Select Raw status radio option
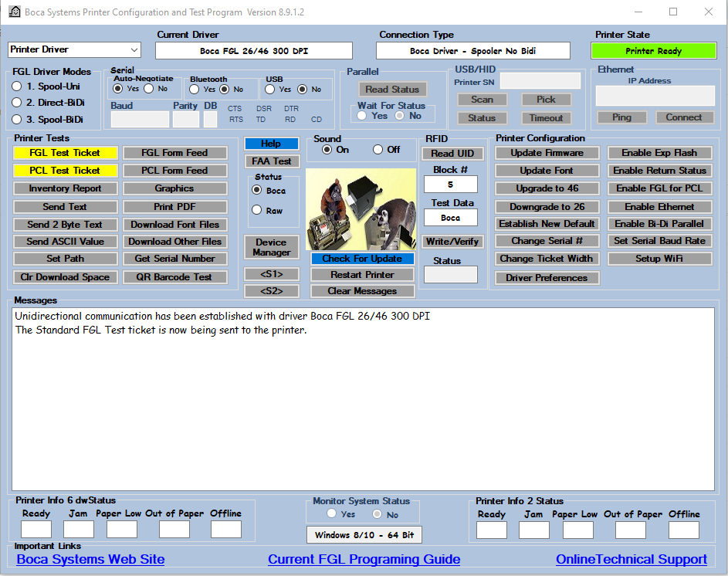This screenshot has width=728, height=576. (257, 210)
